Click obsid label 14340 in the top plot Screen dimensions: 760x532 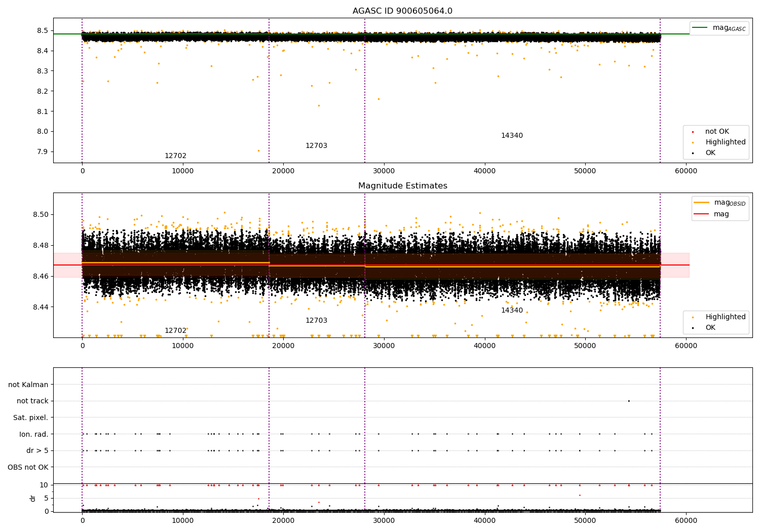click(512, 136)
